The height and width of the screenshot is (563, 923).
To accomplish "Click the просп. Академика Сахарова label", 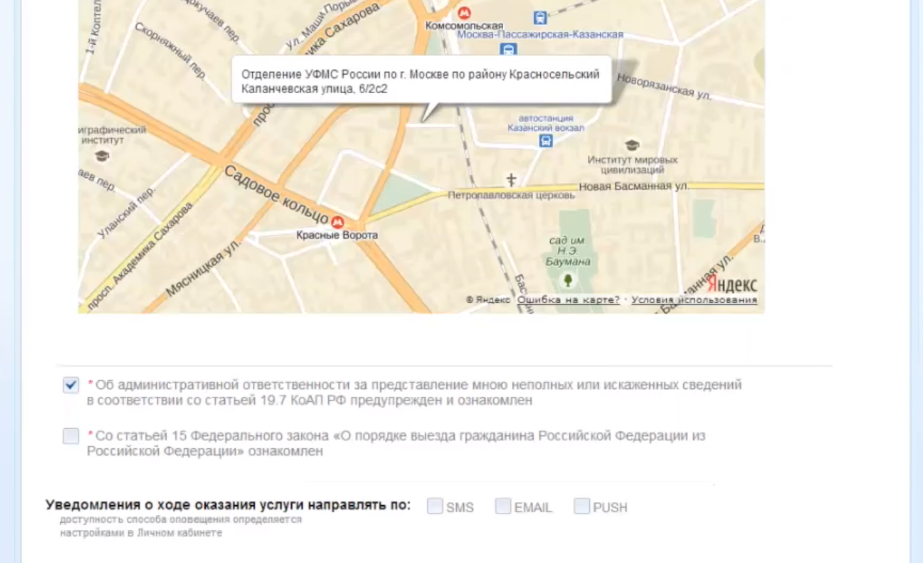I will (x=140, y=256).
